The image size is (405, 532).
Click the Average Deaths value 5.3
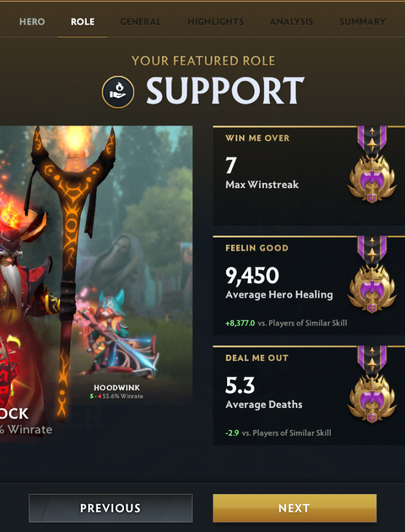240,385
